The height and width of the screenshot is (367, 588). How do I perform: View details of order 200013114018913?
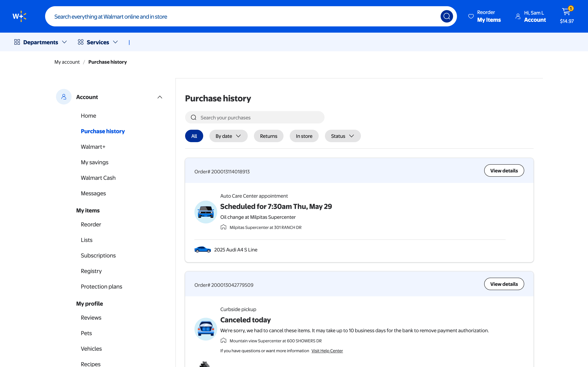click(504, 170)
